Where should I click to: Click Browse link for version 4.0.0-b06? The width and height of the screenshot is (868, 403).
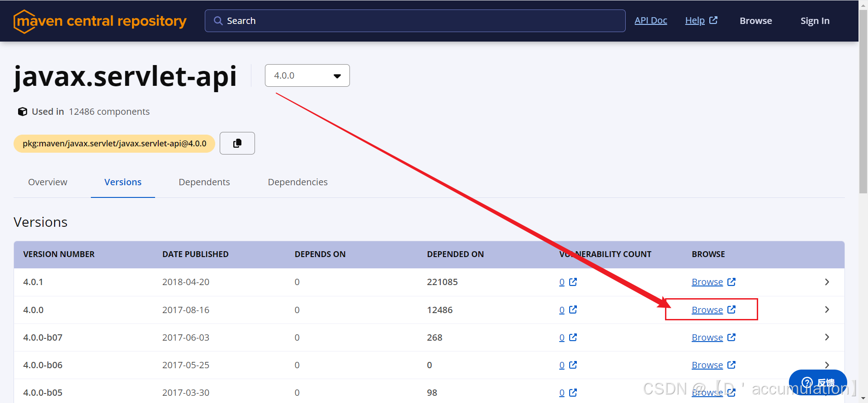[707, 365]
